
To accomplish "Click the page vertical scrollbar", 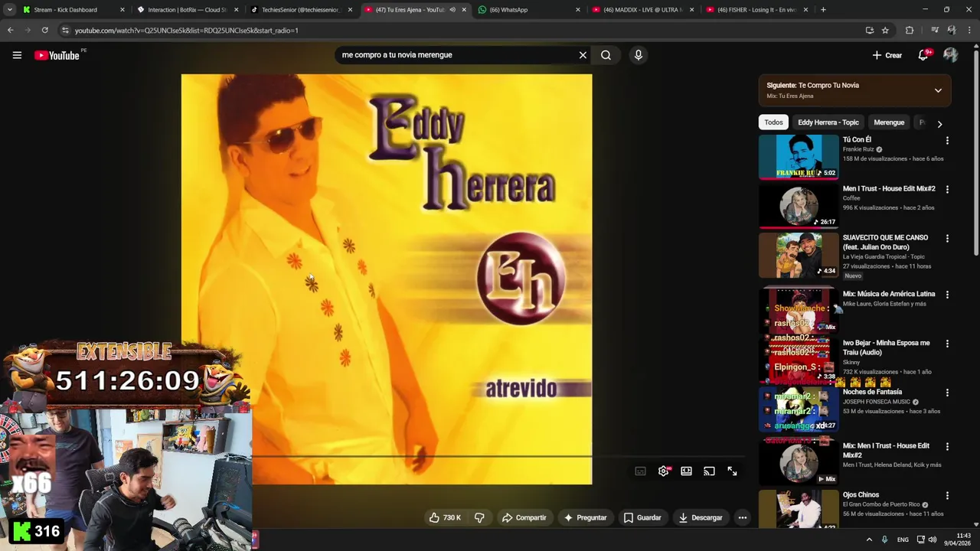I will pos(975,153).
